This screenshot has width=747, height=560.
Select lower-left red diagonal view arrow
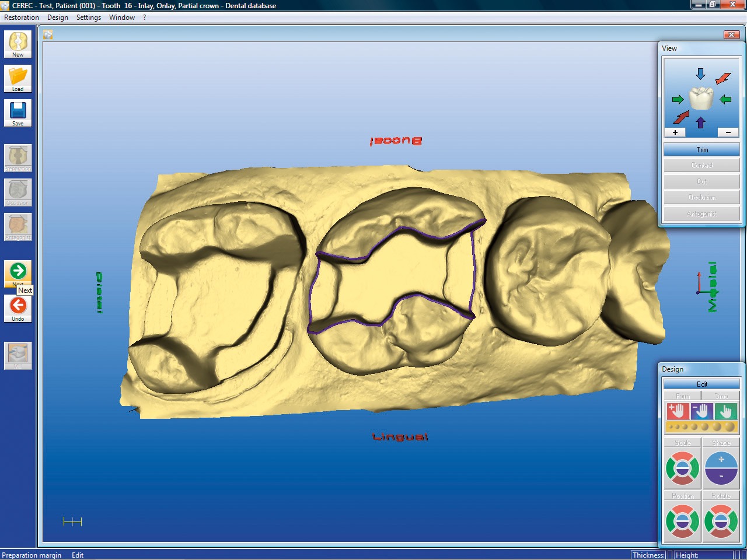(x=680, y=117)
